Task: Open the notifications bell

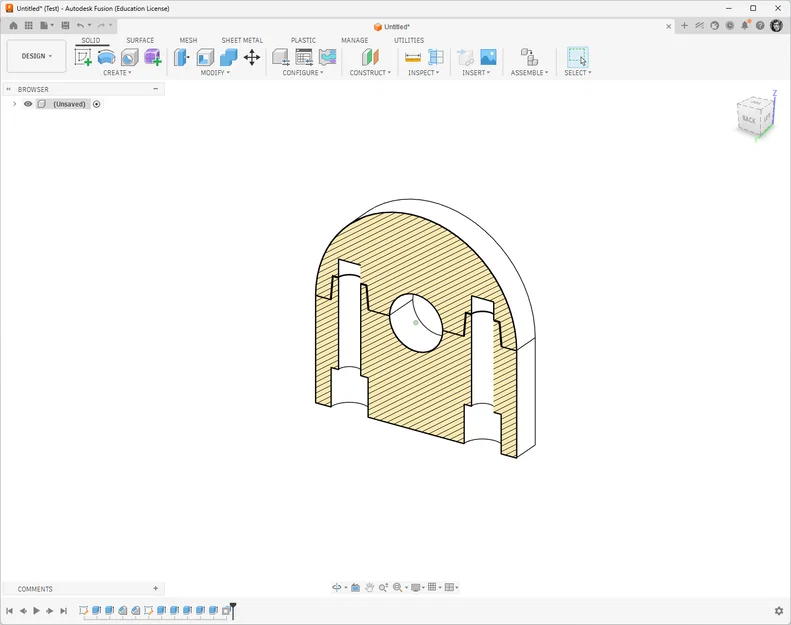Action: click(745, 25)
